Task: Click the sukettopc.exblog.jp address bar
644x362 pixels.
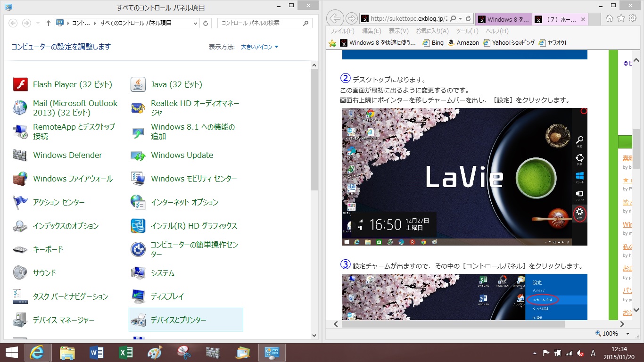Action: coord(408,19)
